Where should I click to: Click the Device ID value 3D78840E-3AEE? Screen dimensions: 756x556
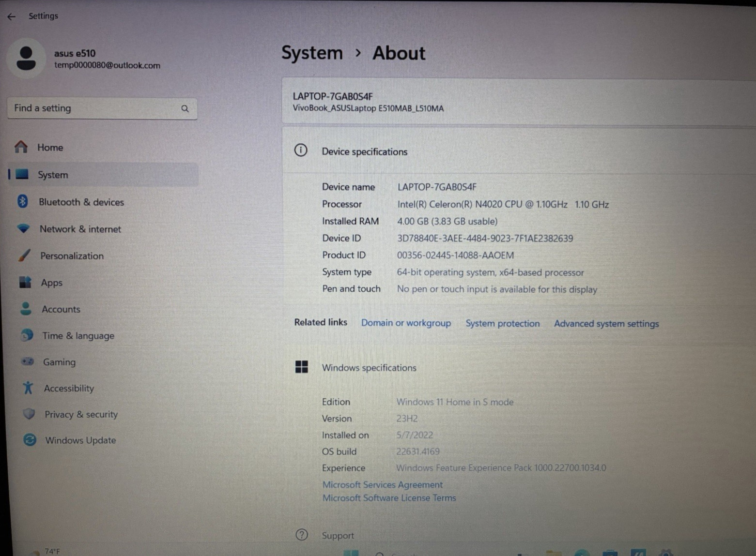[485, 238]
